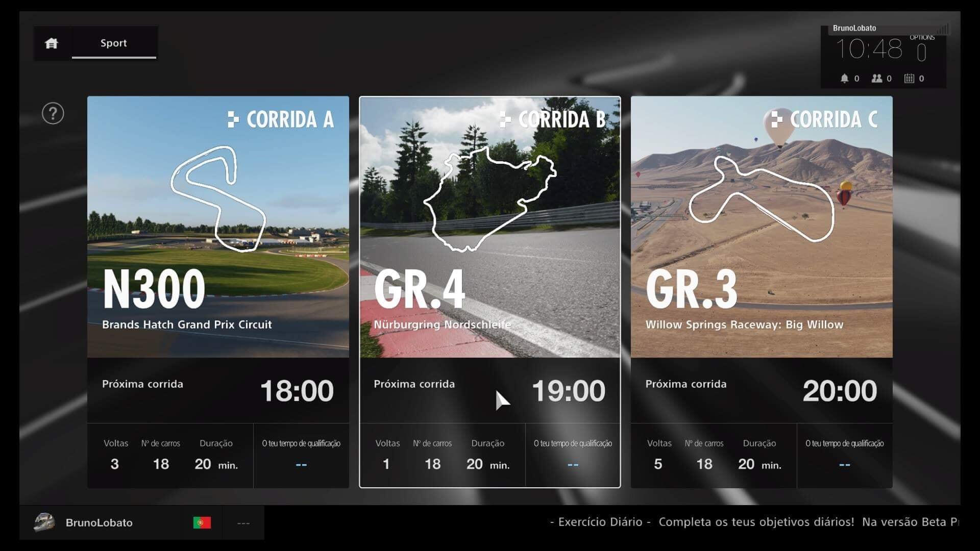The image size is (980, 551).
Task: Click the Corrida C race card icon
Action: [x=773, y=118]
